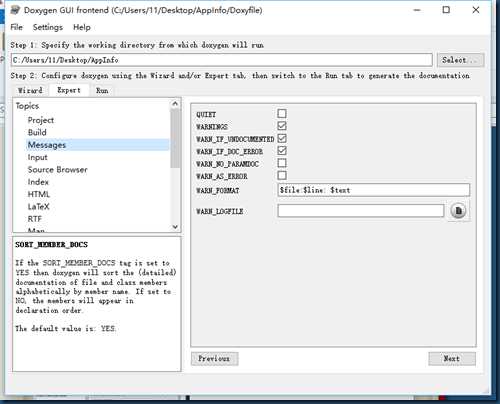
Task: Maximize the Doxygen window
Action: click(446, 10)
